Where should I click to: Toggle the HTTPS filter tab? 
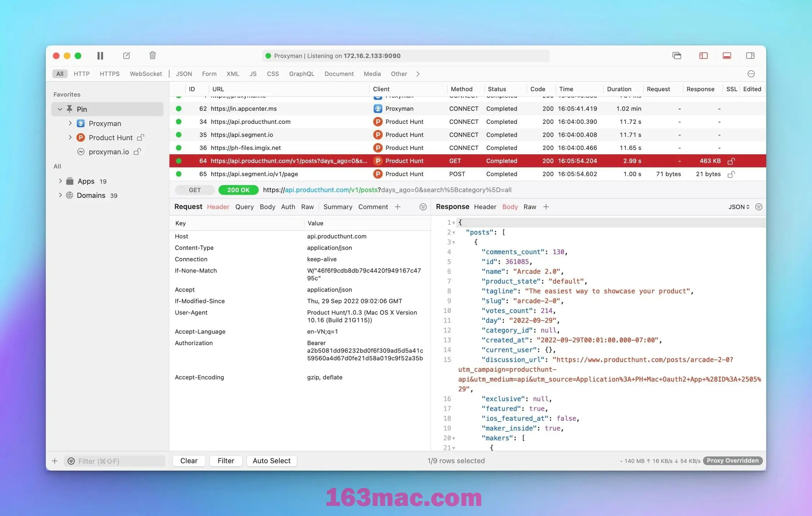108,74
